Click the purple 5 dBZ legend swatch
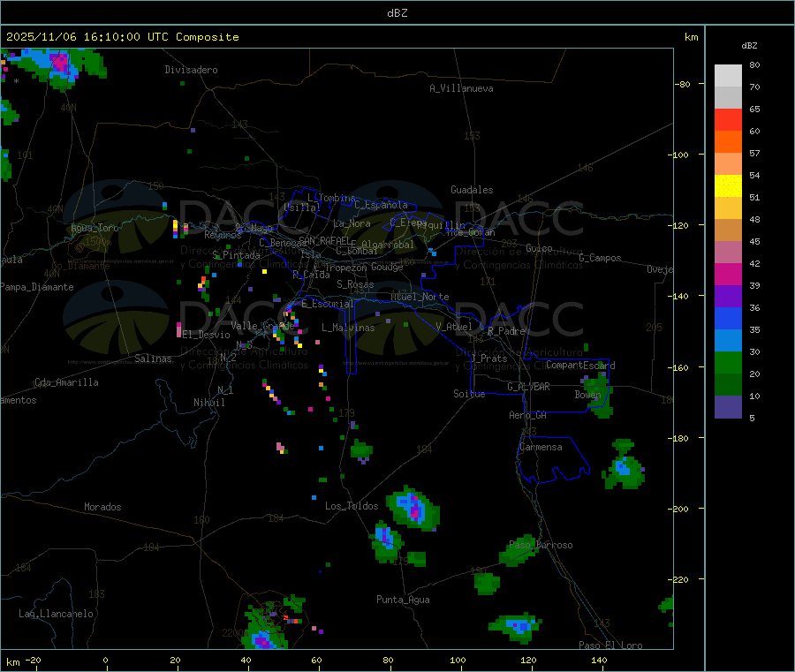 pos(728,407)
